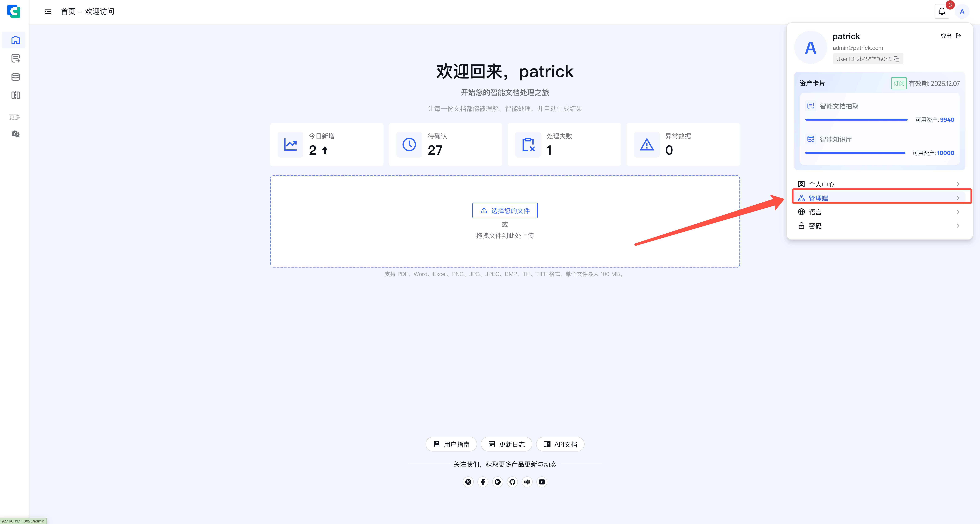
Task: Click the 资产卡片 heading
Action: pos(812,83)
